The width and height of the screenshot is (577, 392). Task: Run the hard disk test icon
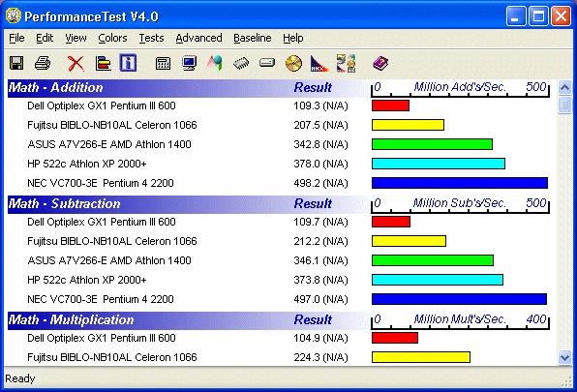click(x=267, y=63)
